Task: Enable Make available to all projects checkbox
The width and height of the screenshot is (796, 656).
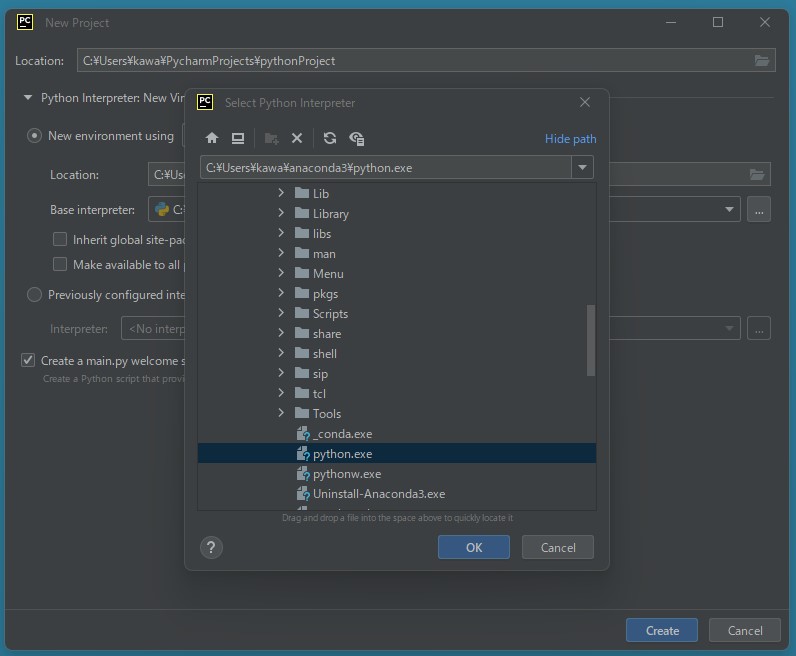Action: [60, 265]
